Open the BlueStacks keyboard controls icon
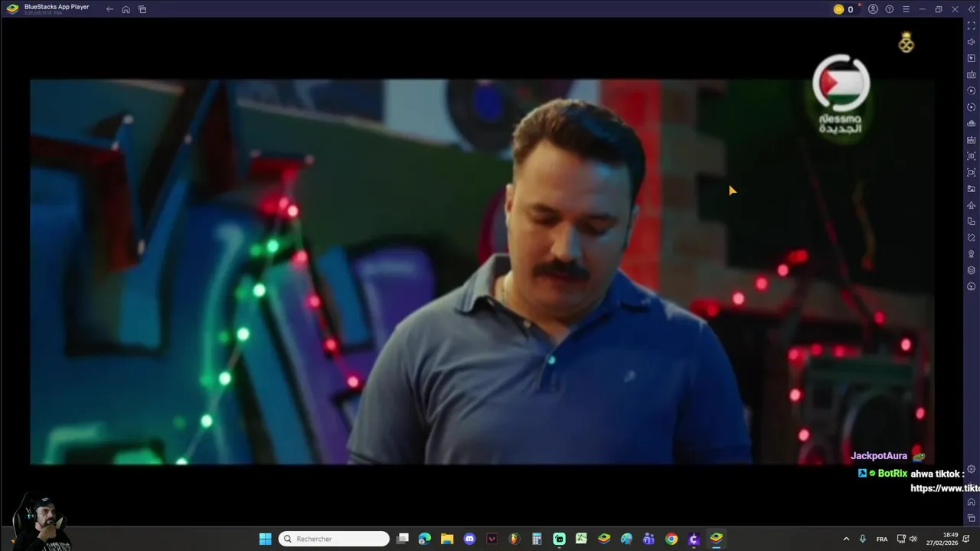The height and width of the screenshot is (551, 980). pyautogui.click(x=972, y=75)
